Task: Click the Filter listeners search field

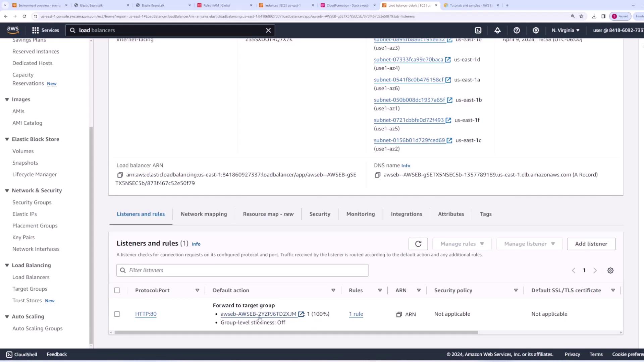Action: pos(242,270)
